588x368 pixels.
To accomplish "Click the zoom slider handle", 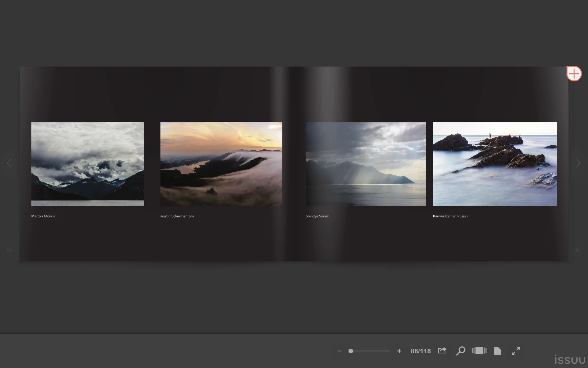I will click(351, 351).
